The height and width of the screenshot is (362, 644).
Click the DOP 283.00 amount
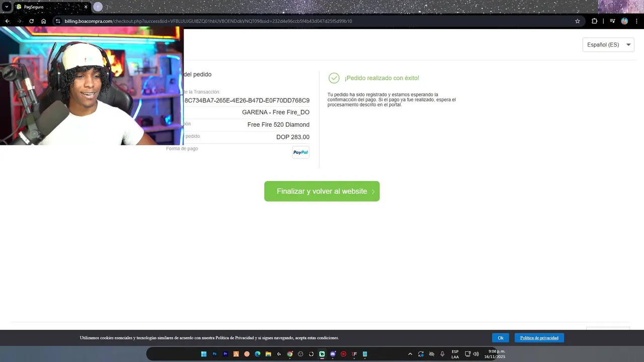click(x=293, y=137)
